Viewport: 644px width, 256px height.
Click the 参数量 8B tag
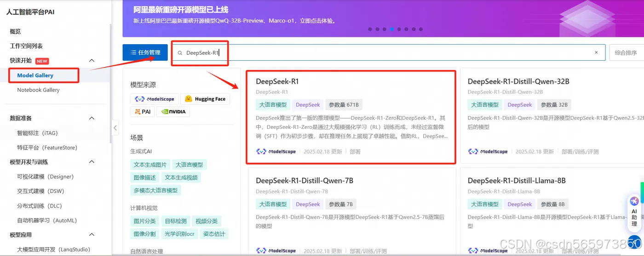[552, 204]
